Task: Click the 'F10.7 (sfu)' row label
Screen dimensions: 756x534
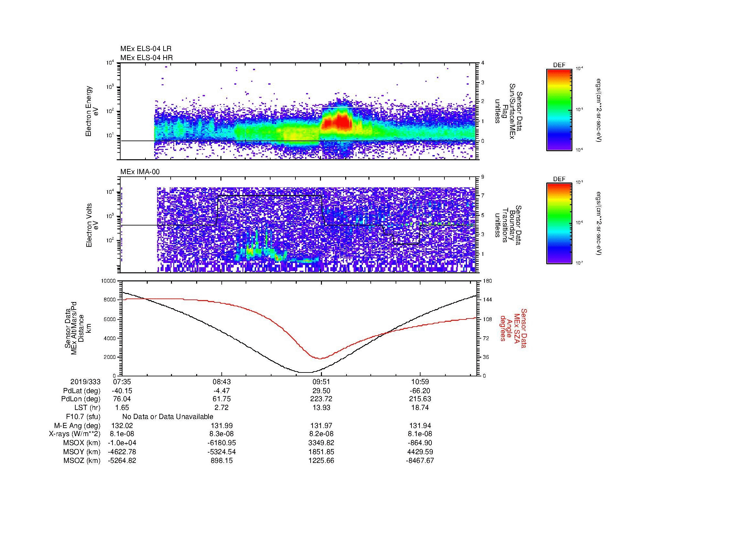Action: click(83, 416)
